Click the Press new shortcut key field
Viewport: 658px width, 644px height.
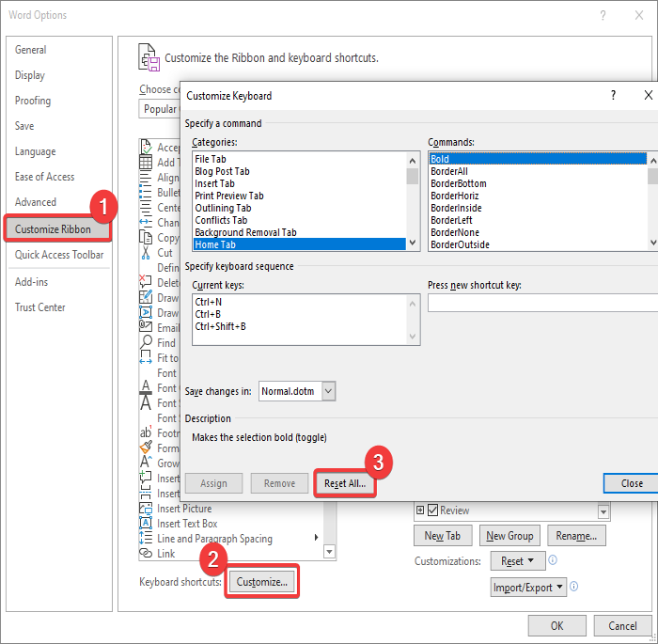coord(542,303)
